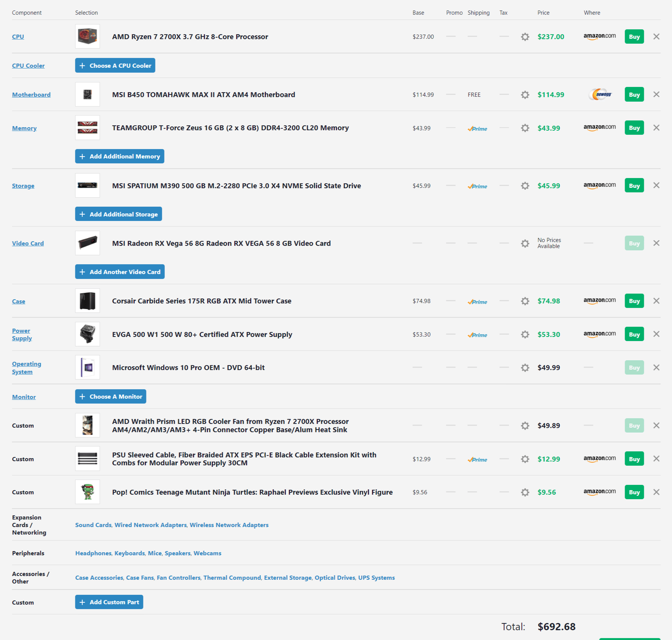
Task: Open the AMD Ryzen 7 2700X product thumbnail
Action: point(88,37)
